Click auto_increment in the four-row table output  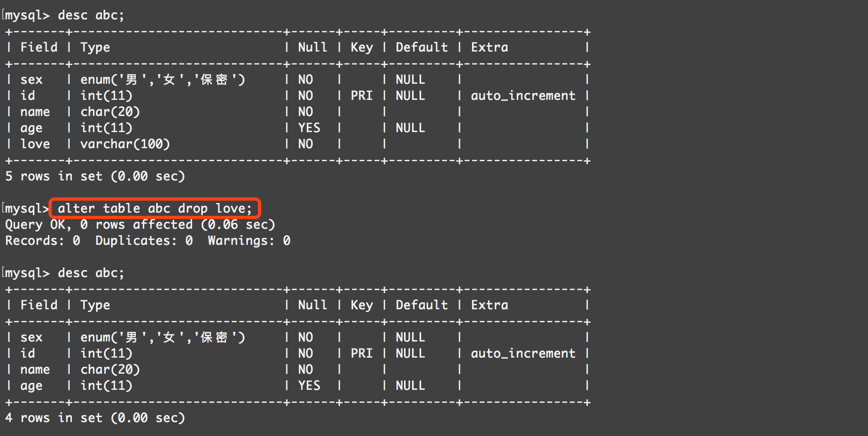(x=523, y=353)
